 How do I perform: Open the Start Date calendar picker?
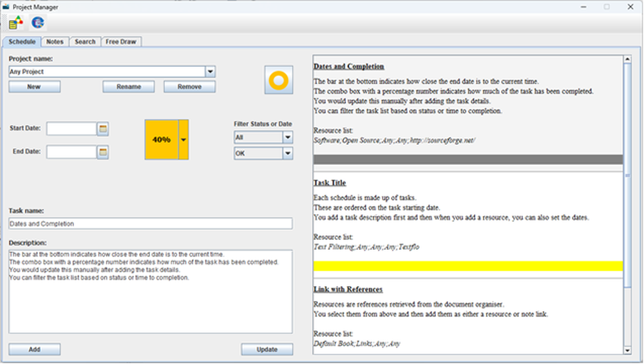(x=102, y=129)
